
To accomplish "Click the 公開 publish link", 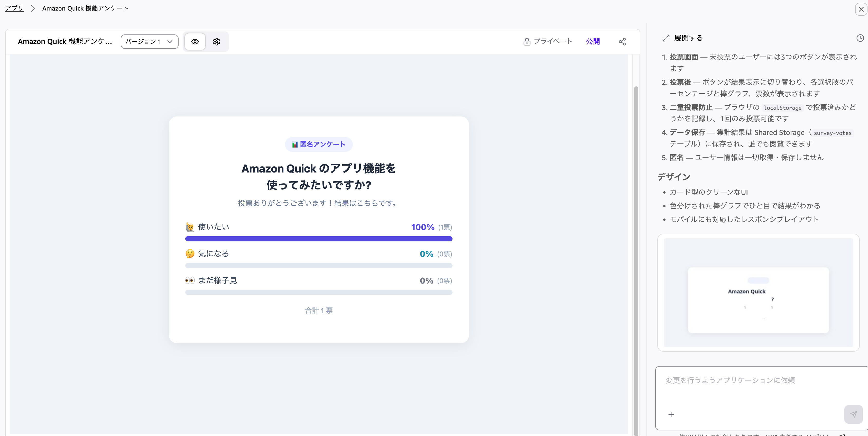I will (592, 41).
